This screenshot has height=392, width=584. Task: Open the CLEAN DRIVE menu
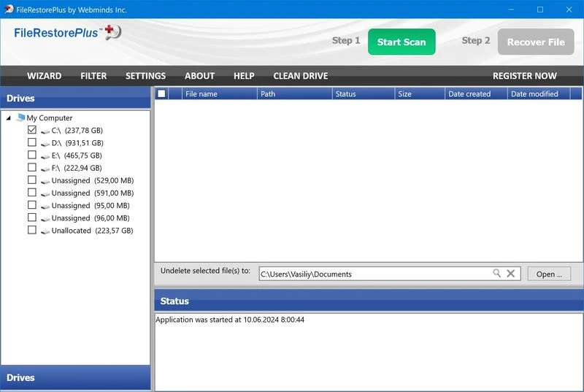coord(300,76)
